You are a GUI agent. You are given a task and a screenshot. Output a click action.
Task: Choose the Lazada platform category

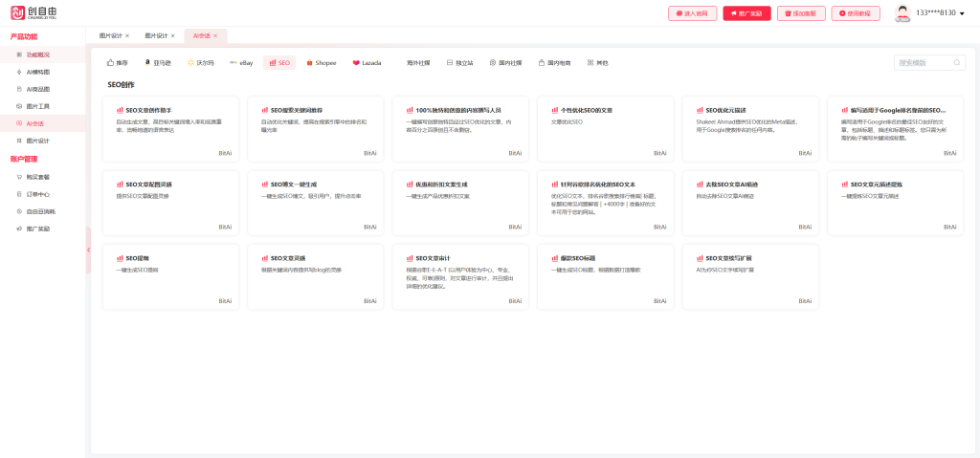[x=367, y=62]
